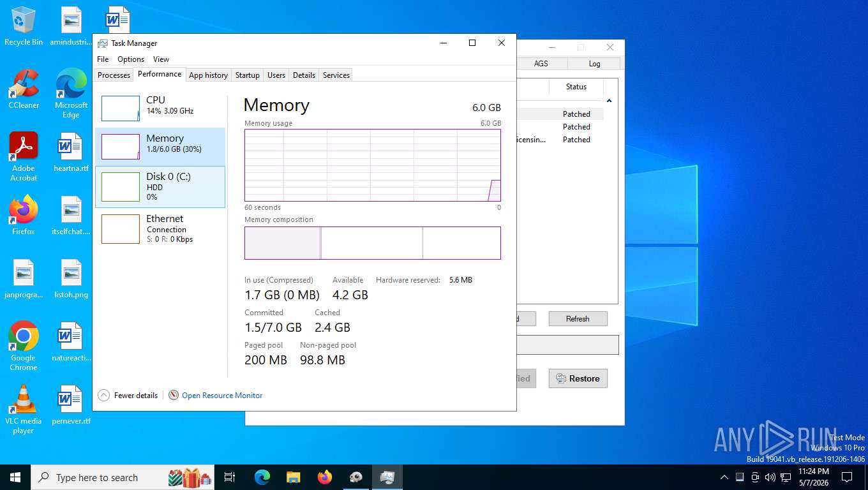Click the volume icon in system tray
Image resolution: width=868 pixels, height=490 pixels.
(x=770, y=477)
